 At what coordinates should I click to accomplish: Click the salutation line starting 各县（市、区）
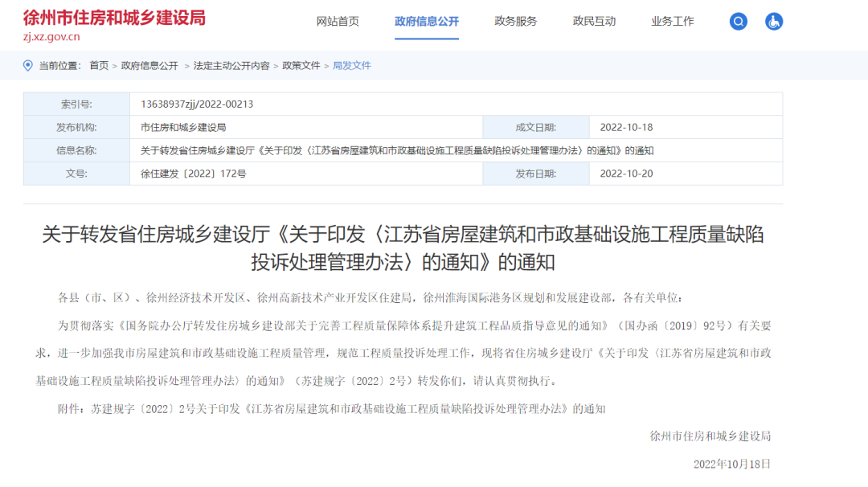[x=371, y=297]
